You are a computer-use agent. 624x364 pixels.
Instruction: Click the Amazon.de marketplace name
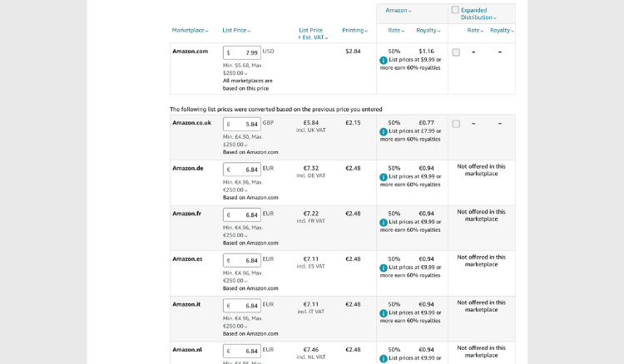point(188,168)
